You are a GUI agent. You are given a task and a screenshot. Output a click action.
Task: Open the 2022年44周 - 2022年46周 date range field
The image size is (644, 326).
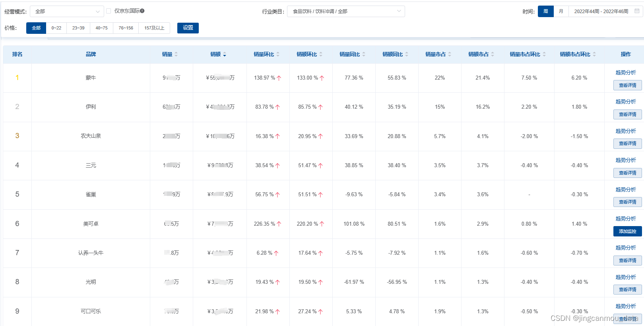[605, 11]
